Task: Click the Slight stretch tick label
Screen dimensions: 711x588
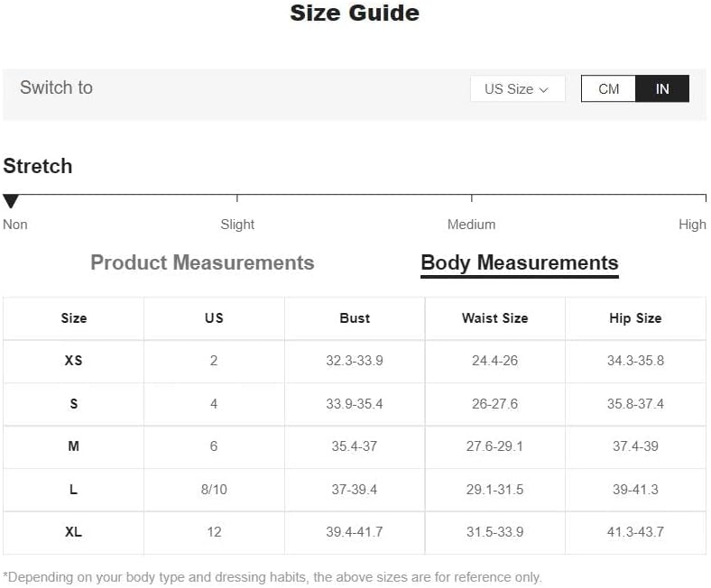Action: point(237,225)
